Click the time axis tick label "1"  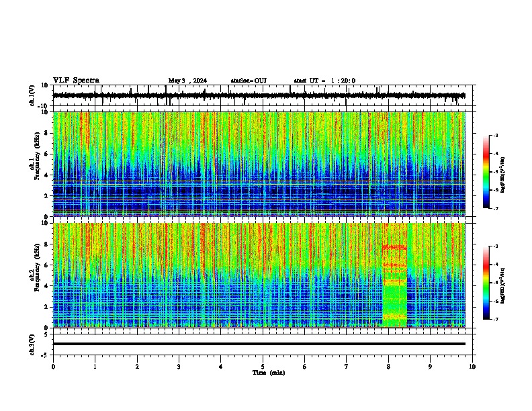pyautogui.click(x=95, y=367)
